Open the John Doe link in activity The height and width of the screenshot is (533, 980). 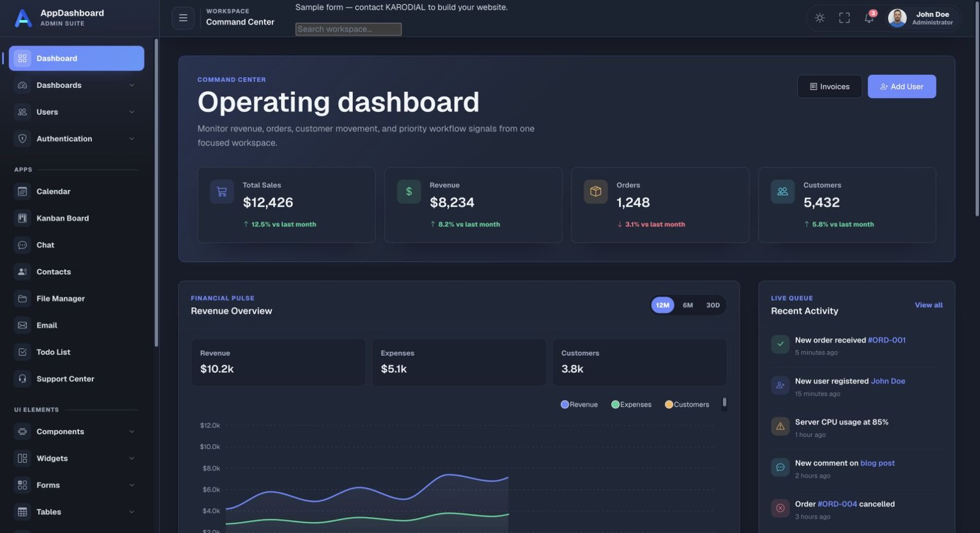point(888,381)
